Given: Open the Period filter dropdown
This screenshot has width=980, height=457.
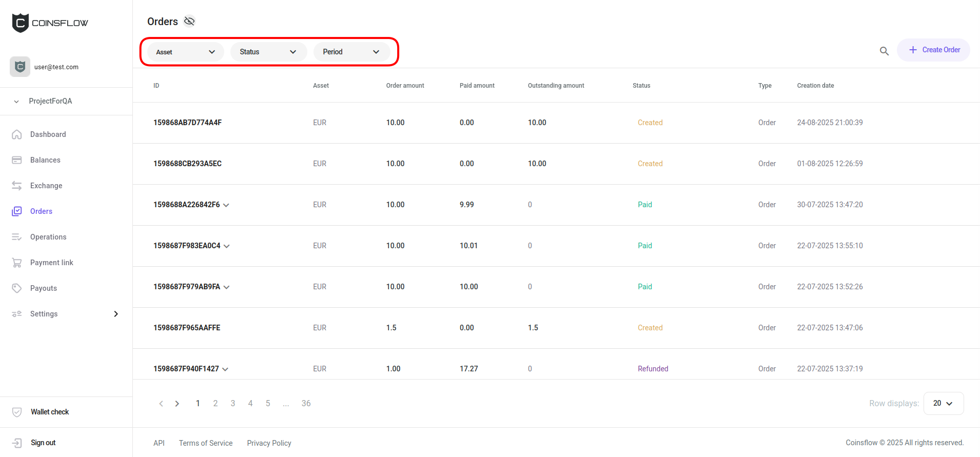Looking at the screenshot, I should [351, 52].
